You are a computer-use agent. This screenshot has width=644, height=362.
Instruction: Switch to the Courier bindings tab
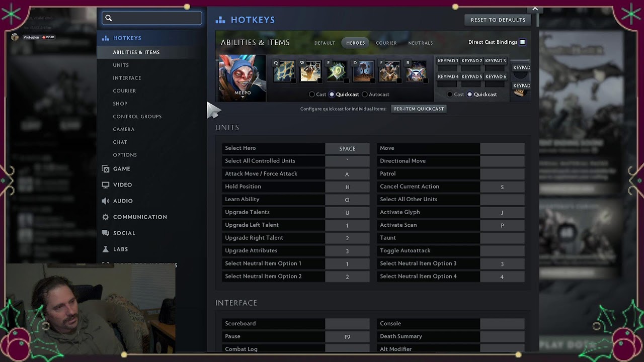tap(386, 43)
